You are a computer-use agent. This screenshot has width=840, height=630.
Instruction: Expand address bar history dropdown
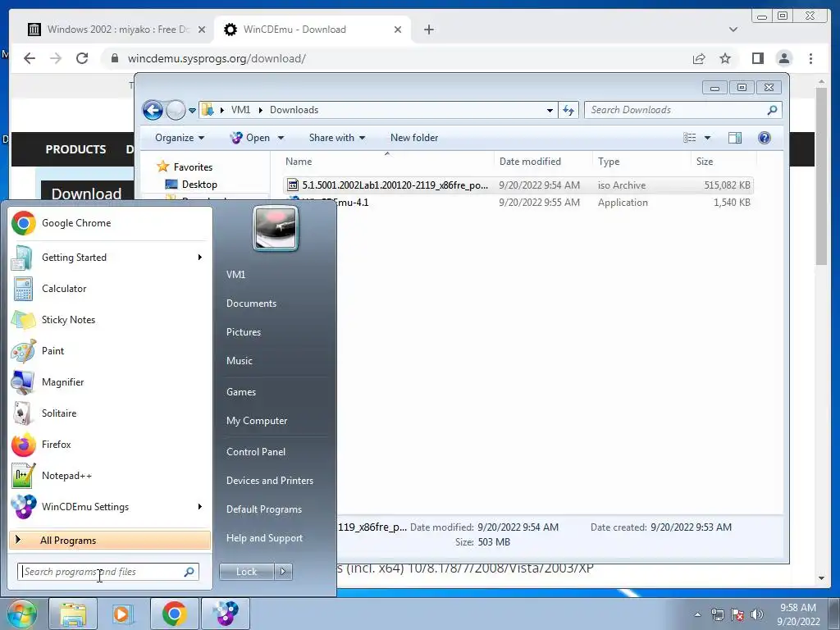550,111
